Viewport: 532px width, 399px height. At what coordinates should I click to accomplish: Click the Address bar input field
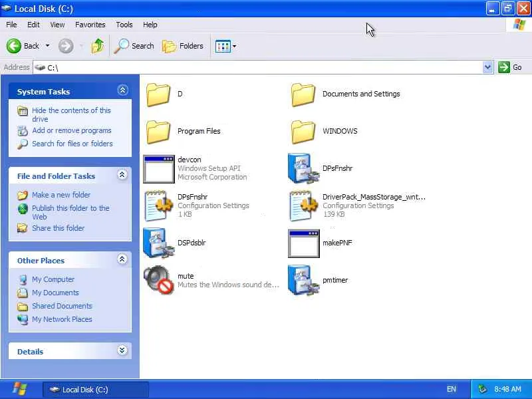coord(258,68)
